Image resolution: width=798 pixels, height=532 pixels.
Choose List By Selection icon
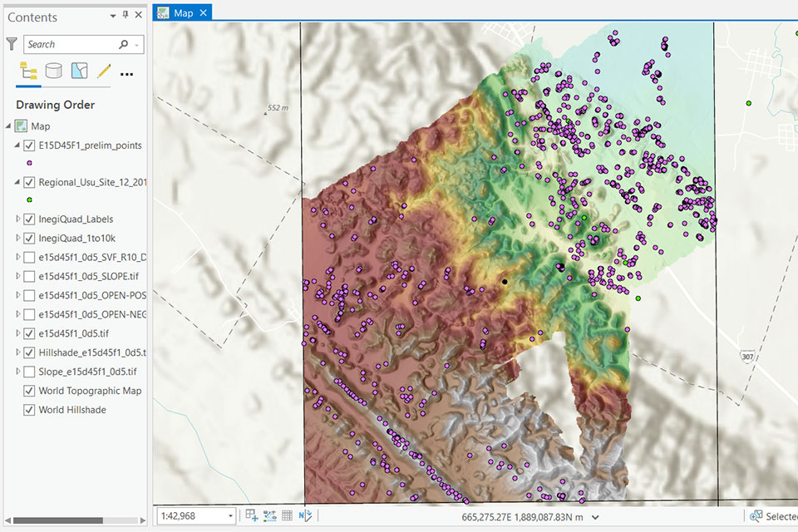(x=80, y=72)
